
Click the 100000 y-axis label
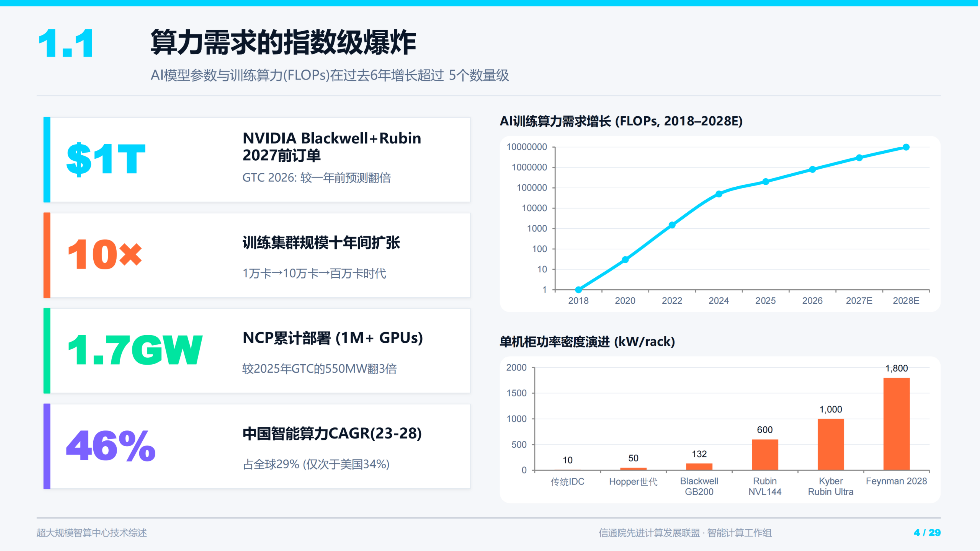532,187
